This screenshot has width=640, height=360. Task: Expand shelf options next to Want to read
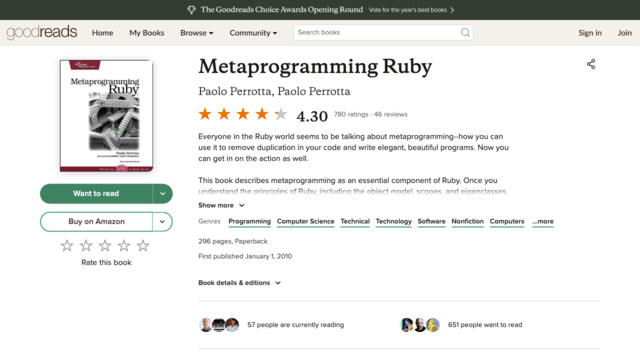click(x=162, y=193)
